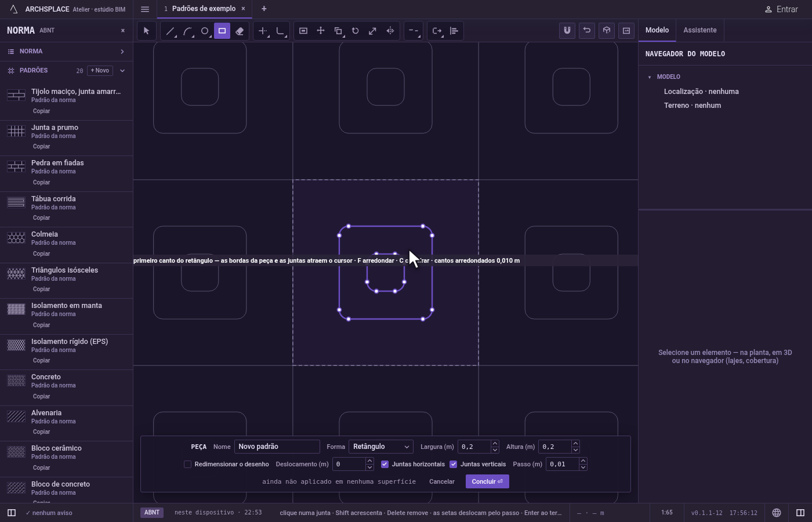Screen dimensions: 812x522
Task: Activate the arc drawing tool
Action: pyautogui.click(x=187, y=31)
